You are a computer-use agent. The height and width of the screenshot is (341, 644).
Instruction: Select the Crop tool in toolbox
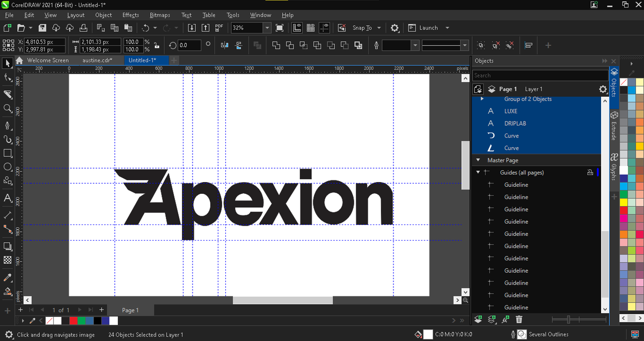tap(8, 95)
